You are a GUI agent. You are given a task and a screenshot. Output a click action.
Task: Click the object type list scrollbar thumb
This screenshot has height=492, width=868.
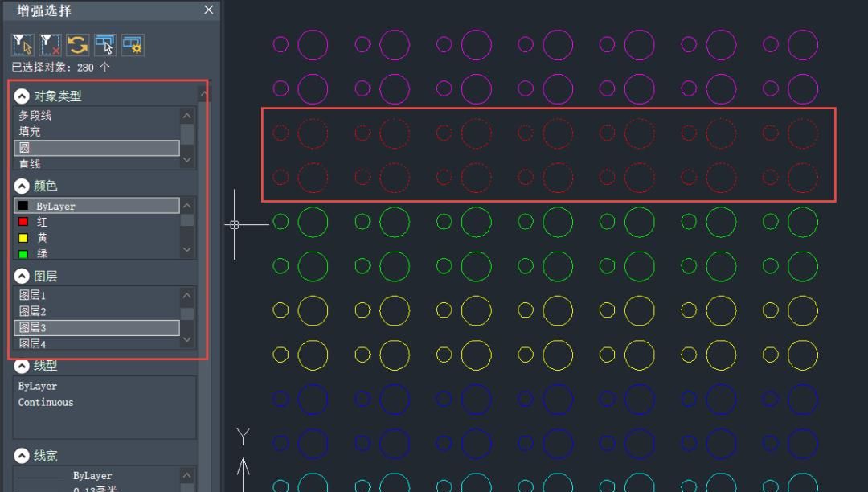click(x=187, y=134)
